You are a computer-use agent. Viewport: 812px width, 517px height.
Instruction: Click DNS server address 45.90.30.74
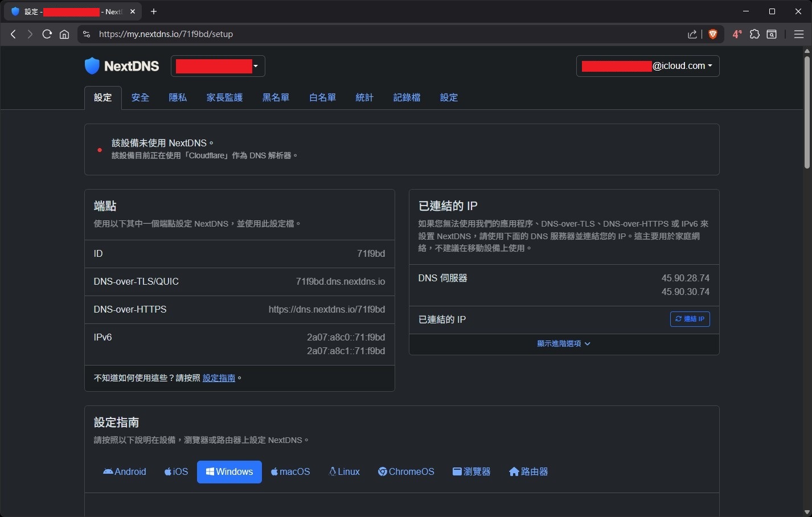pyautogui.click(x=685, y=292)
